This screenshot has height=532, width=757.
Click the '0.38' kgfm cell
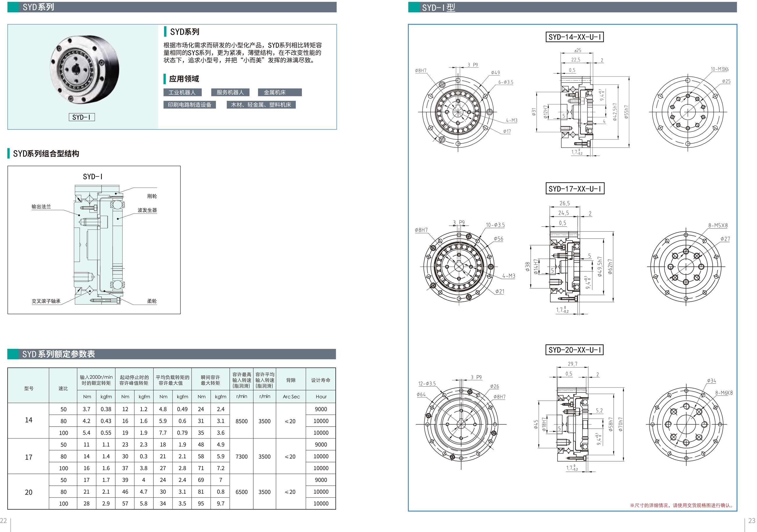click(x=106, y=409)
